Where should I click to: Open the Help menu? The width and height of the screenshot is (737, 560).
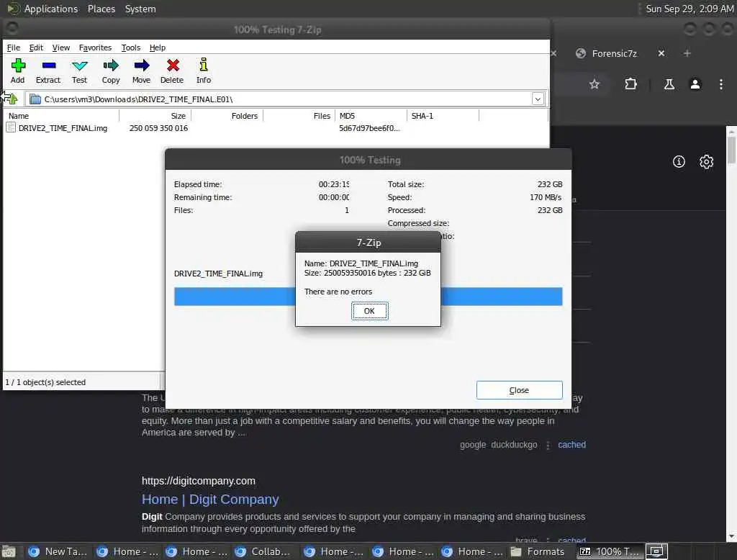[x=158, y=48]
